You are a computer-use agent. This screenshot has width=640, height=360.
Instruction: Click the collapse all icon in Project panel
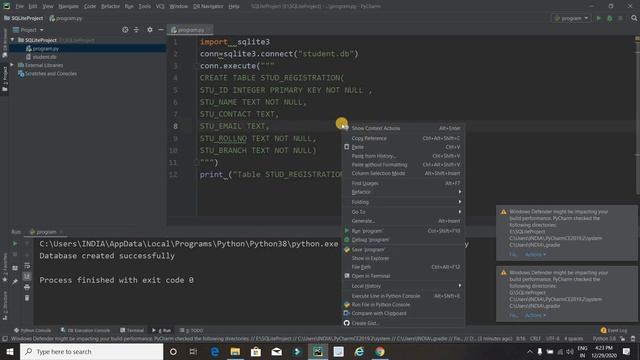coord(136,30)
